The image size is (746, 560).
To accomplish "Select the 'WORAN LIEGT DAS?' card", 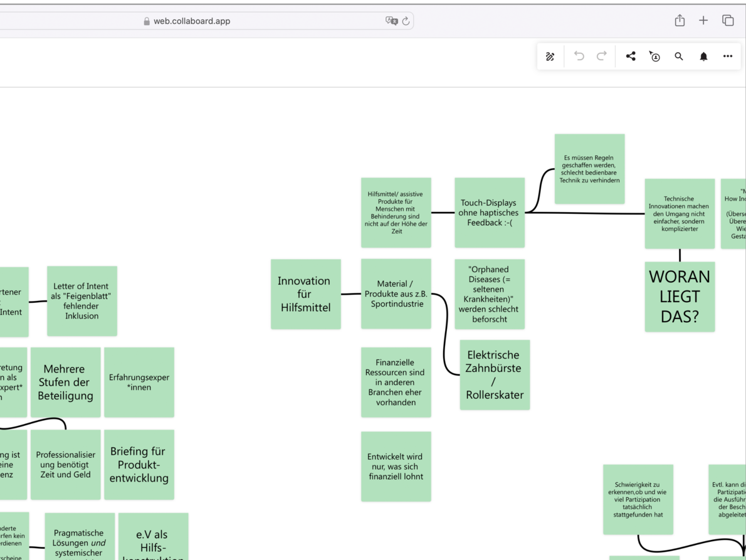I will [680, 296].
